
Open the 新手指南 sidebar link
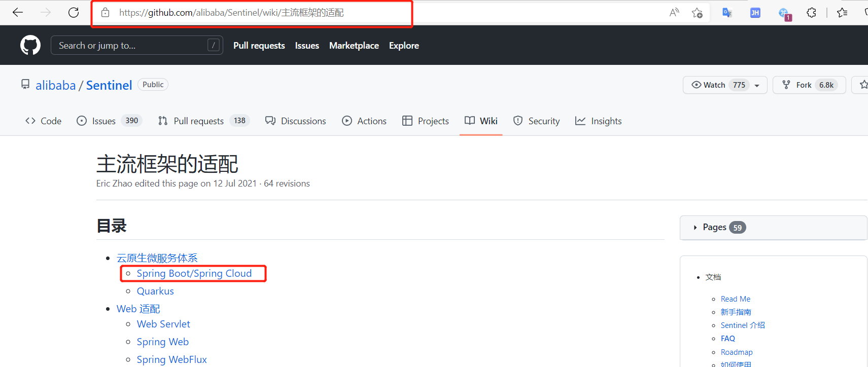pyautogui.click(x=736, y=312)
